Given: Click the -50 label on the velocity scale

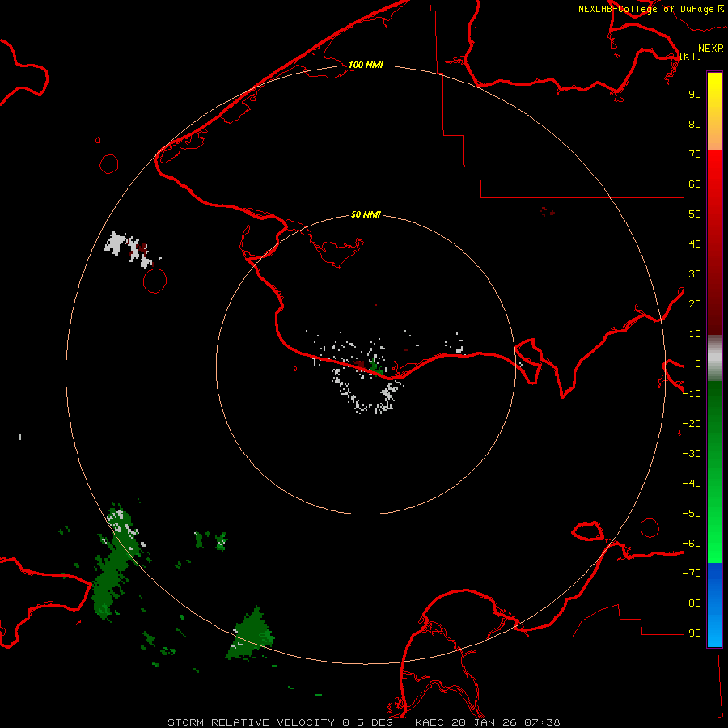Looking at the screenshot, I should click(692, 514).
